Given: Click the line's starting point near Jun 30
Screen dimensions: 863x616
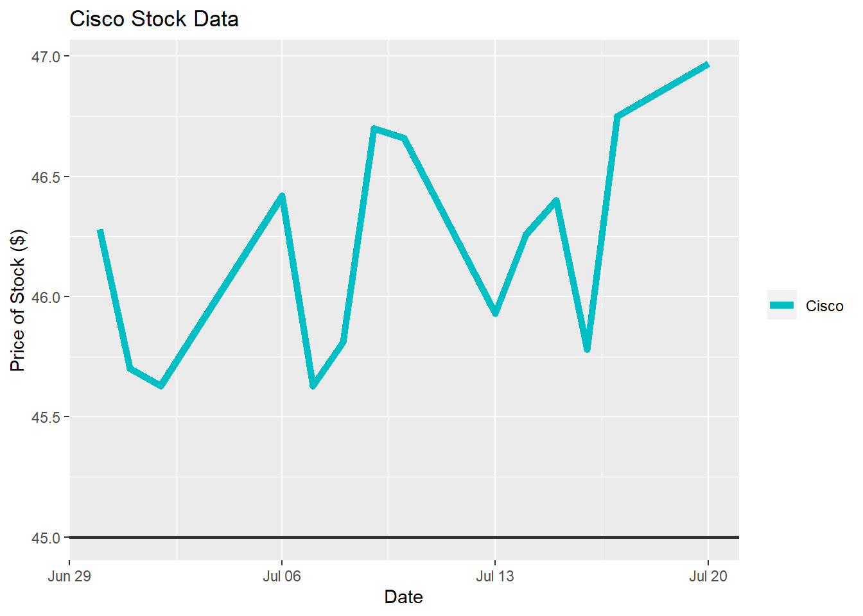Looking at the screenshot, I should [100, 231].
